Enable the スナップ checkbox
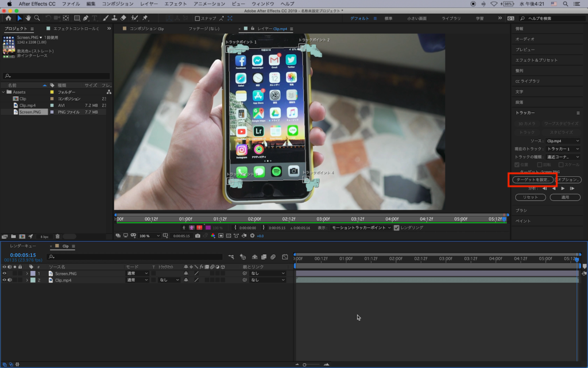The height and width of the screenshot is (368, 588). (x=198, y=18)
